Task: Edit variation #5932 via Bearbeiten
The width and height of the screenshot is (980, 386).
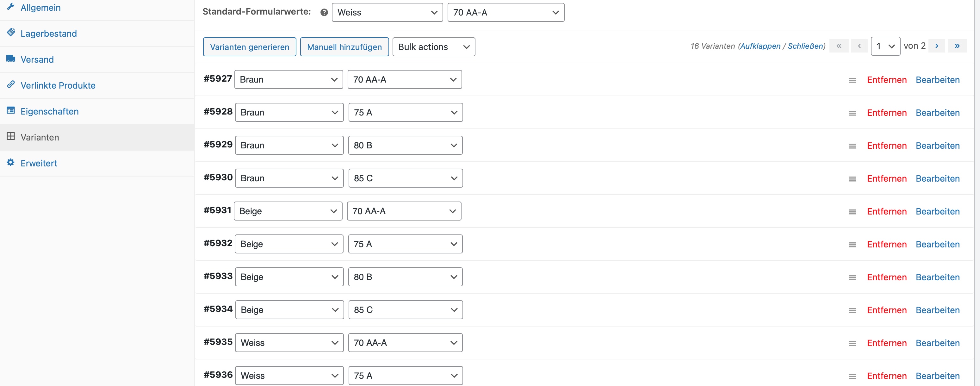Action: click(937, 244)
